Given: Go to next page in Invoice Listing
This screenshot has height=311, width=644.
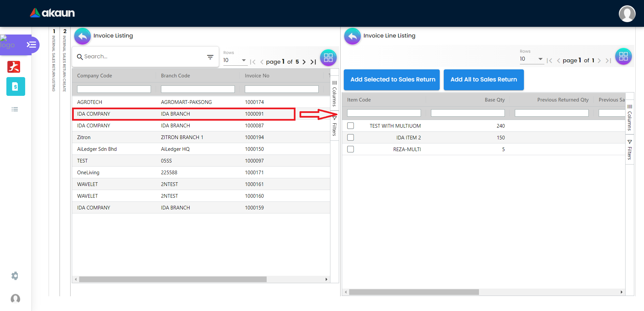Looking at the screenshot, I should (x=304, y=62).
